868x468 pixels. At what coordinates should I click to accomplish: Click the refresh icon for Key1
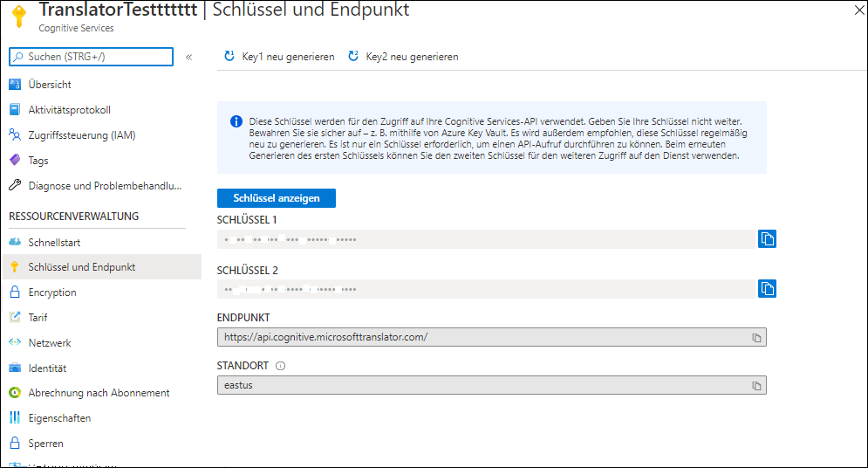point(229,56)
